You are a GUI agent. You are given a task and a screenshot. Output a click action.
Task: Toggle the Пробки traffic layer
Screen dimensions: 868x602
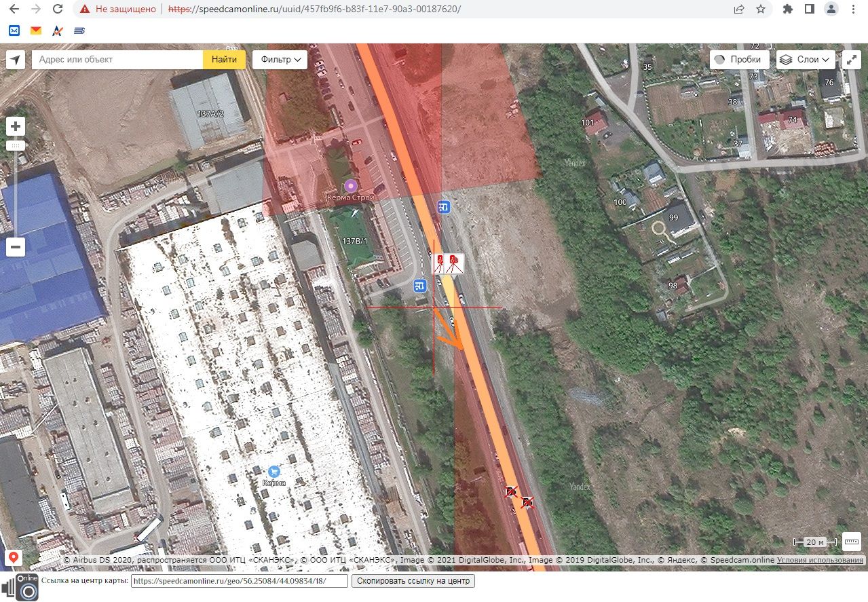[739, 60]
